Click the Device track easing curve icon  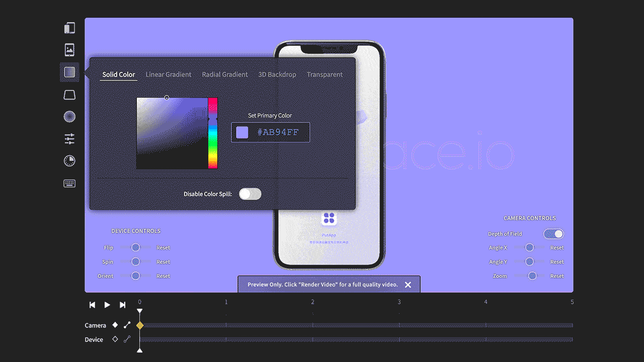[127, 339]
